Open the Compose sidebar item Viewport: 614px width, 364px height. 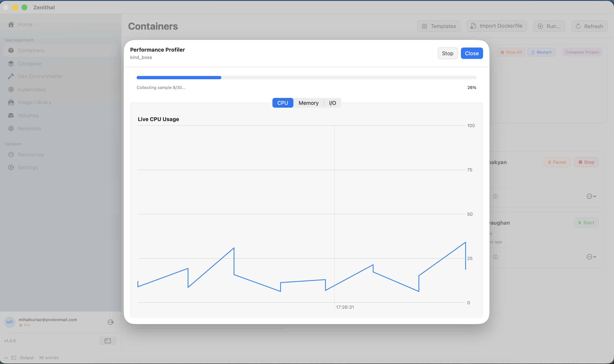29,64
